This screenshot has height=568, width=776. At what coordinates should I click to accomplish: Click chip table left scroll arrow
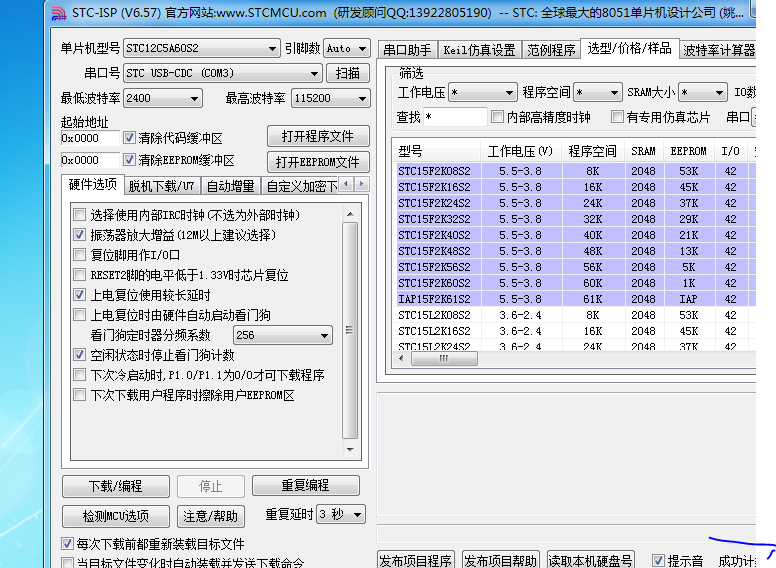[401, 358]
